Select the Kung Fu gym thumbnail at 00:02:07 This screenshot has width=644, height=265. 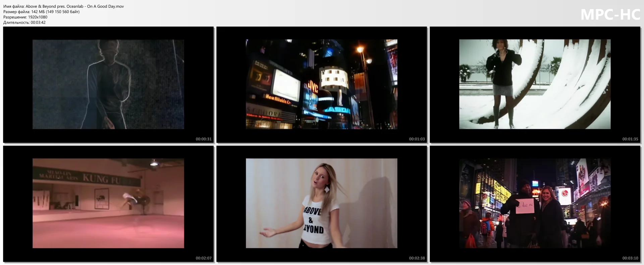tap(108, 204)
